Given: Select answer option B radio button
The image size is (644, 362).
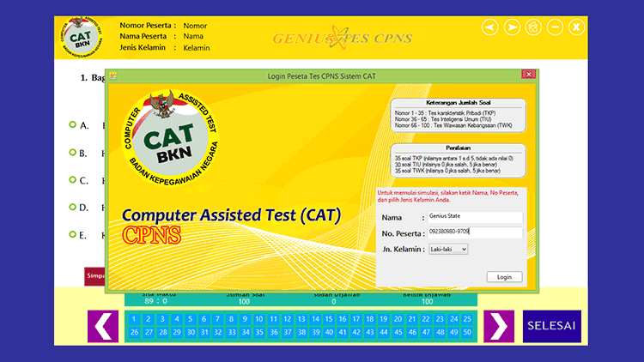Looking at the screenshot, I should point(73,153).
